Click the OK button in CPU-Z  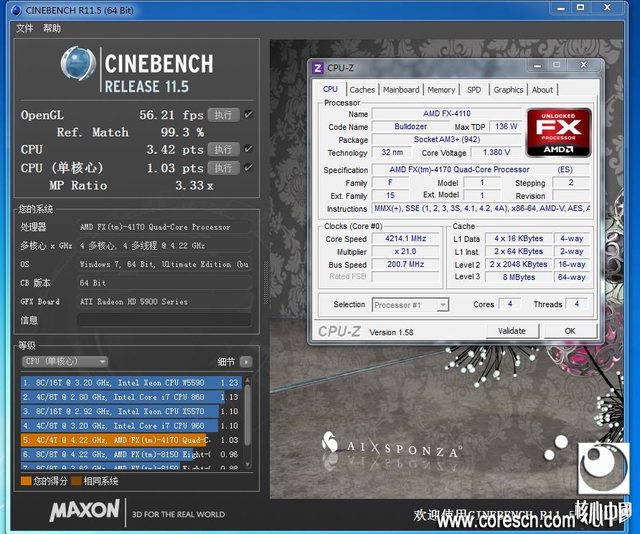(x=570, y=331)
